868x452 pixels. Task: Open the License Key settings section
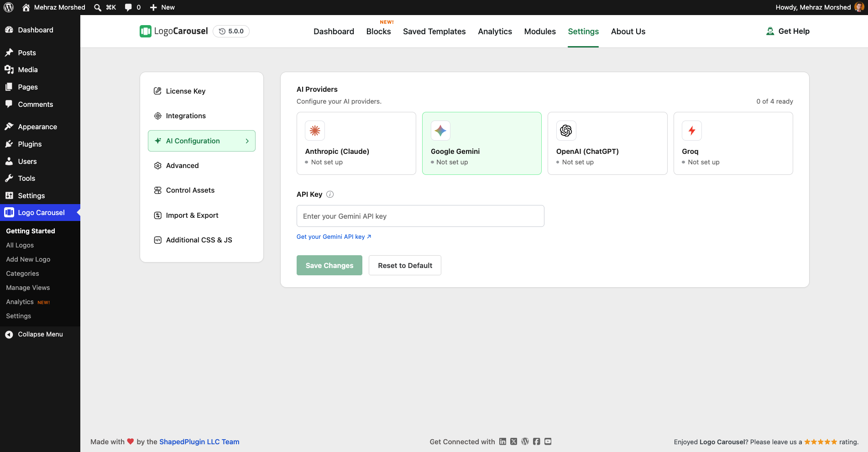(202, 91)
